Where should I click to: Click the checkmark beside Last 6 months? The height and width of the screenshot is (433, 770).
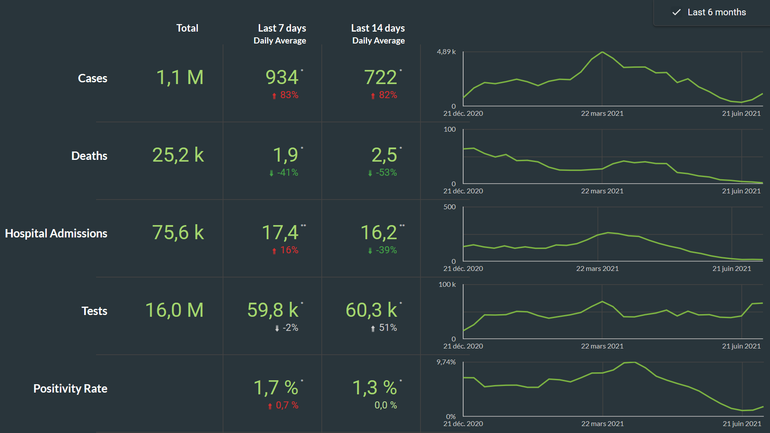point(677,13)
